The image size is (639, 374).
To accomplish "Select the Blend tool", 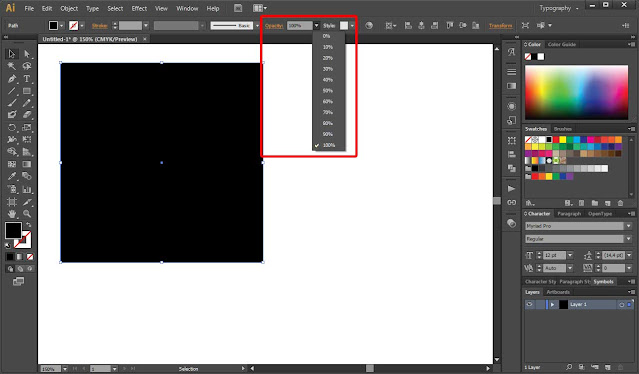I will (27, 176).
